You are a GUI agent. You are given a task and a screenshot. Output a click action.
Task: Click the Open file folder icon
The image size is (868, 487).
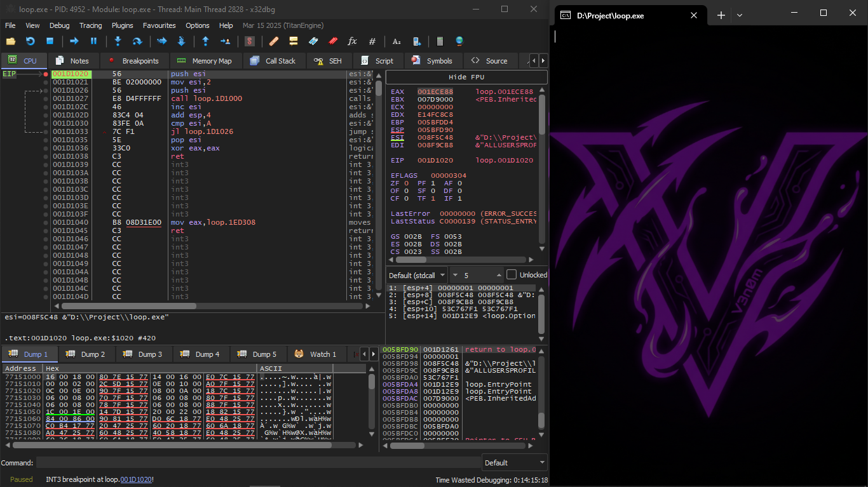(x=11, y=41)
